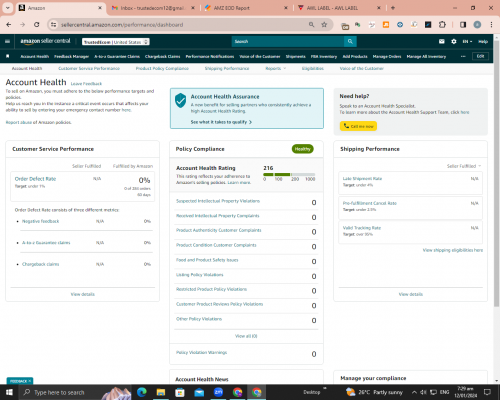This screenshot has height=400, width=500.
Task: Open Help in Seller Central header
Action: coord(483,42)
